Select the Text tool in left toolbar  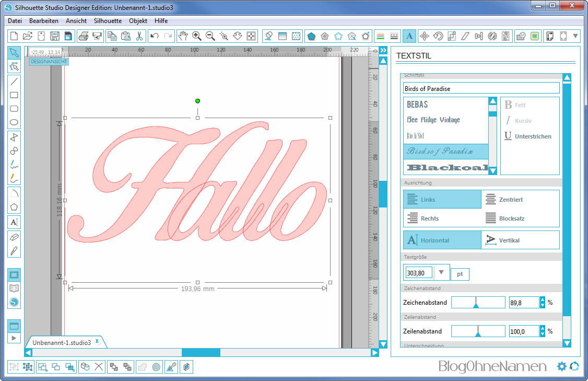click(x=14, y=222)
